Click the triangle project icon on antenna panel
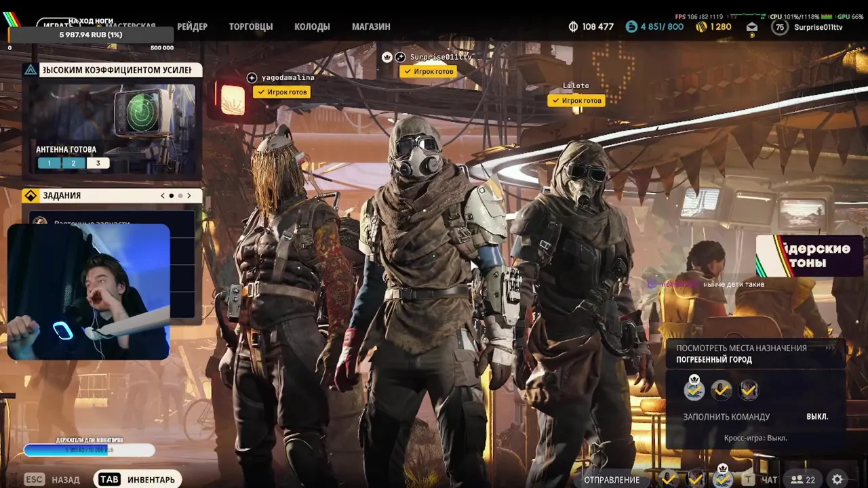This screenshot has height=488, width=868. tap(31, 70)
